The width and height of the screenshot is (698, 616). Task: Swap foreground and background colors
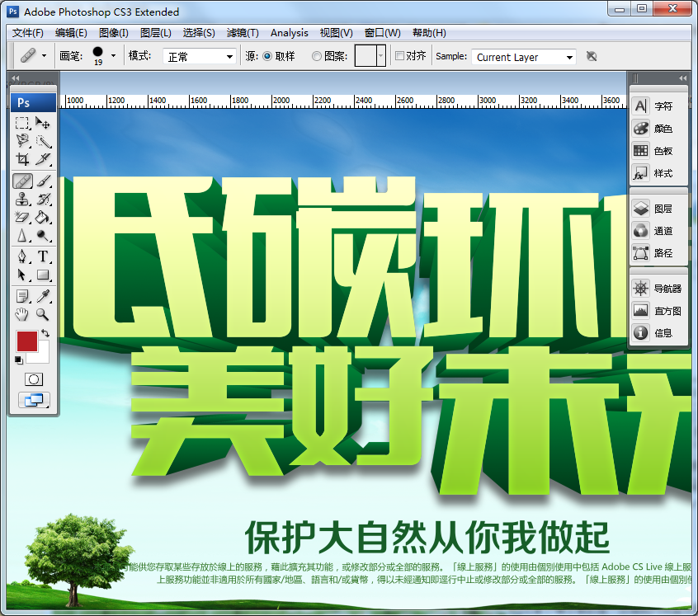[x=45, y=332]
